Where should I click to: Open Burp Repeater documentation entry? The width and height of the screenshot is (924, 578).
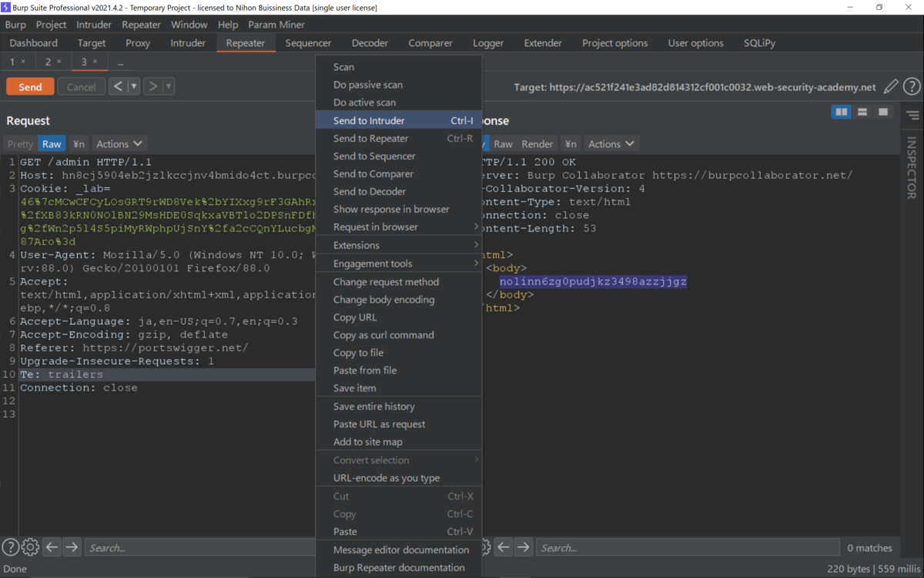(x=399, y=567)
